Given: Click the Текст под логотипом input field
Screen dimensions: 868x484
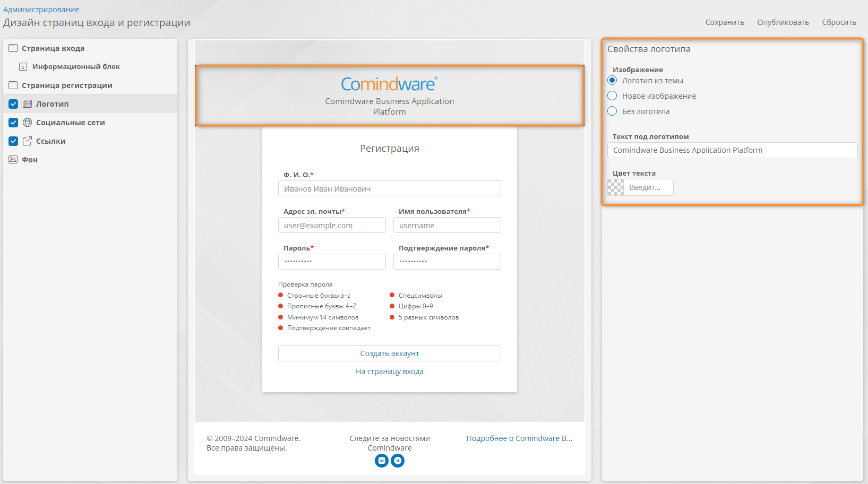Looking at the screenshot, I should [733, 150].
